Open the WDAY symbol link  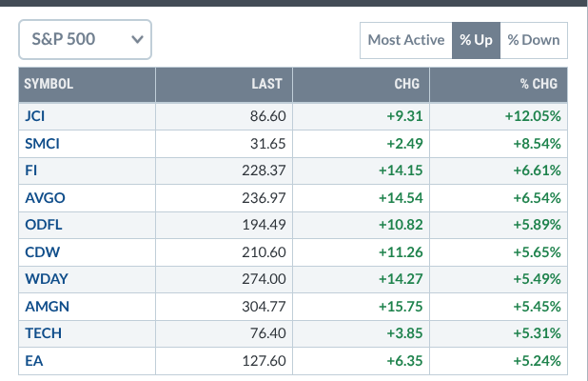point(47,279)
